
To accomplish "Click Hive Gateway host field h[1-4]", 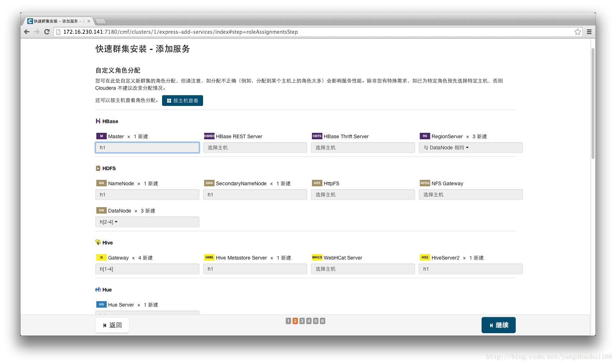I will (147, 269).
